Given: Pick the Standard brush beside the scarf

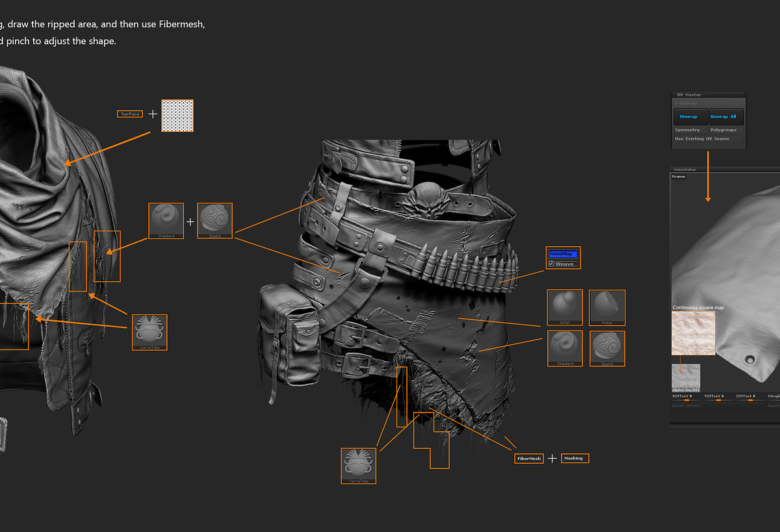Looking at the screenshot, I should coord(166,221).
